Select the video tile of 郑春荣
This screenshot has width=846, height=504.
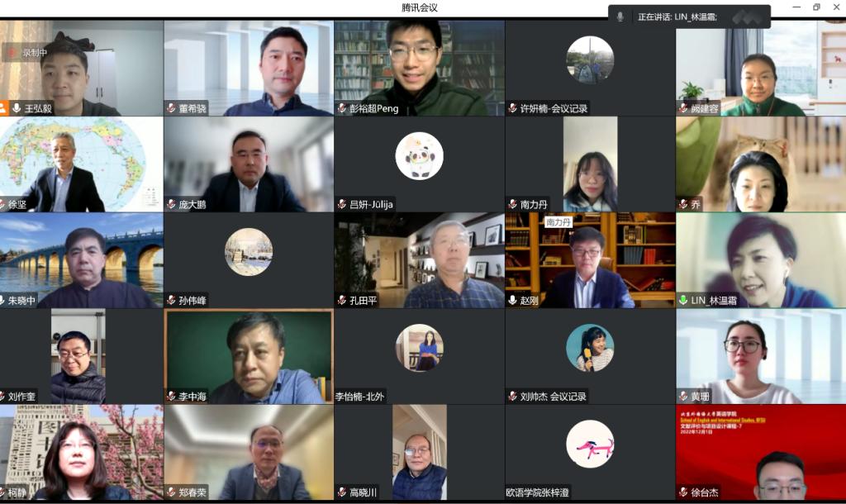(x=249, y=452)
